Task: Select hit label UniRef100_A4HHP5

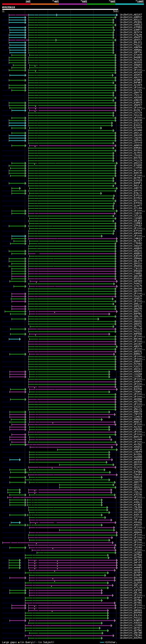Action: point(131,567)
